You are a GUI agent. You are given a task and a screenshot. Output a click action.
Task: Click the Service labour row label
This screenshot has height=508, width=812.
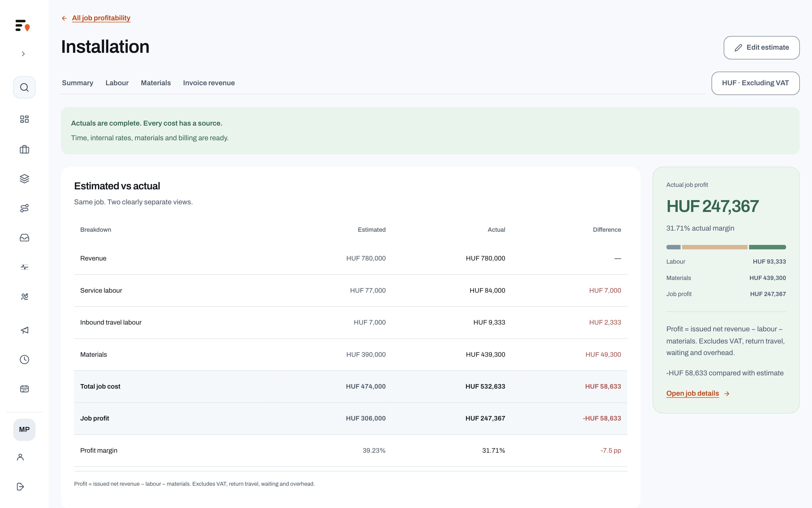pyautogui.click(x=101, y=290)
